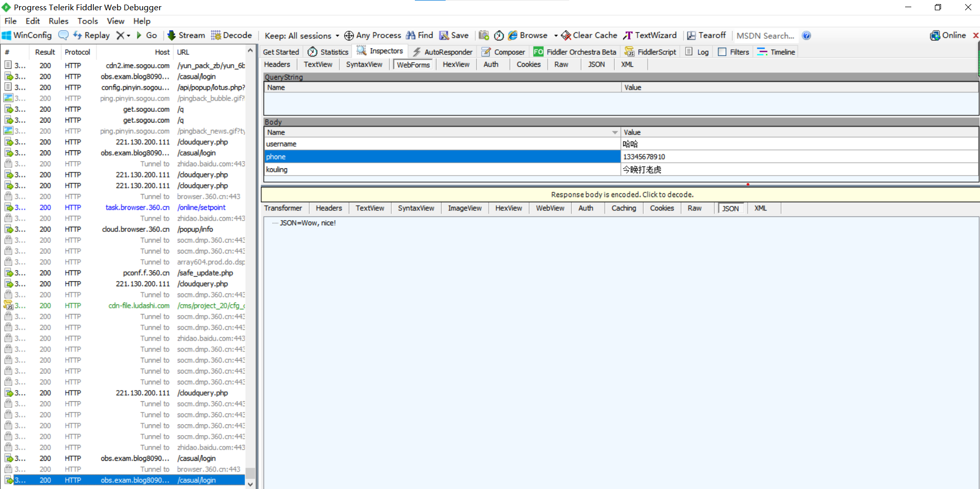The image size is (980, 489).
Task: Choose Any Process target picker
Action: 373,35
